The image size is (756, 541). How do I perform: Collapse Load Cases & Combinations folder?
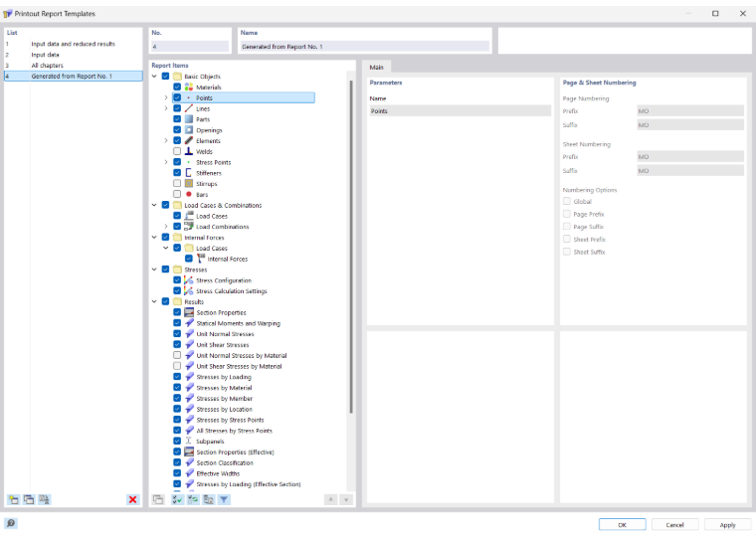click(154, 205)
